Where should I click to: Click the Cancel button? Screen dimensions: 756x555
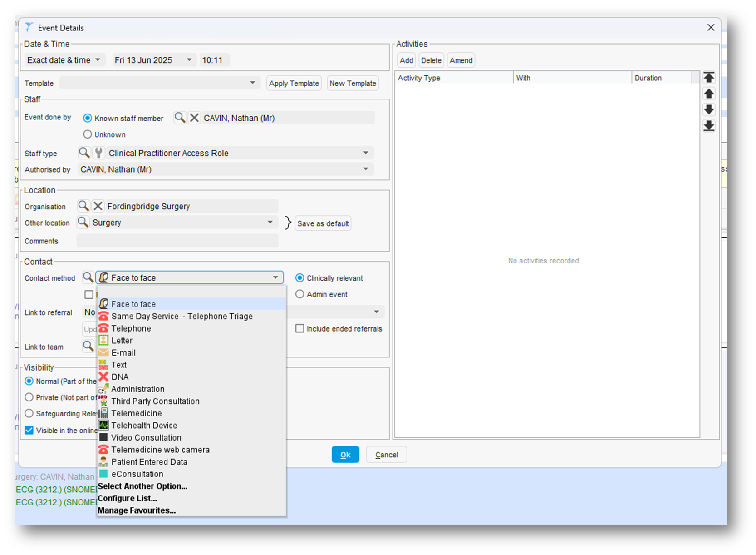(x=387, y=455)
